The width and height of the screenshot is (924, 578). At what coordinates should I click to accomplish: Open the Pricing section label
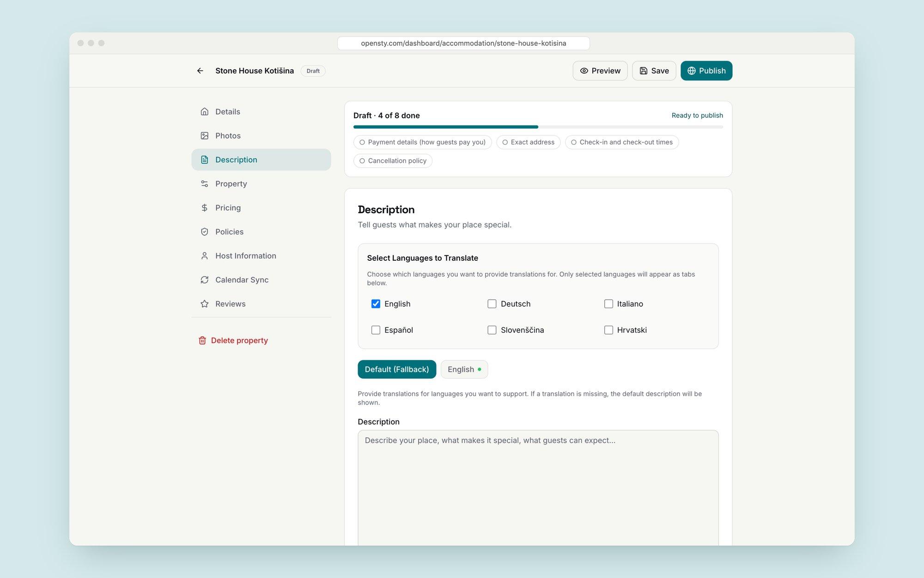[228, 208]
